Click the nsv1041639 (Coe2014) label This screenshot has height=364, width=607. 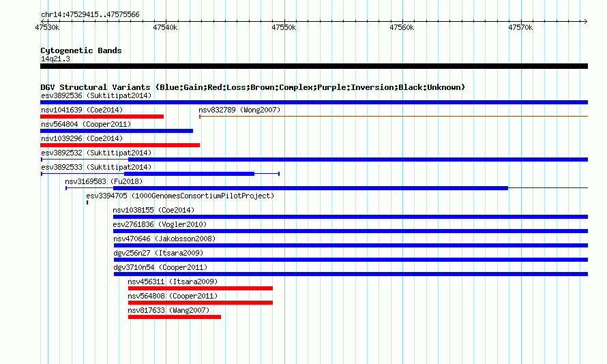coord(82,110)
